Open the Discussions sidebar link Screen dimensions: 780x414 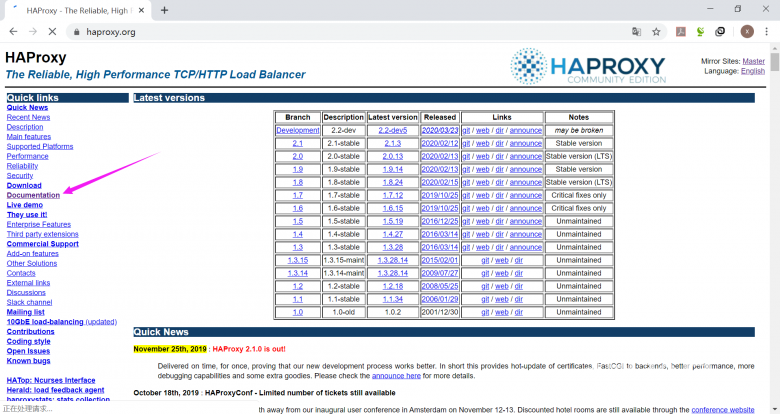click(26, 293)
